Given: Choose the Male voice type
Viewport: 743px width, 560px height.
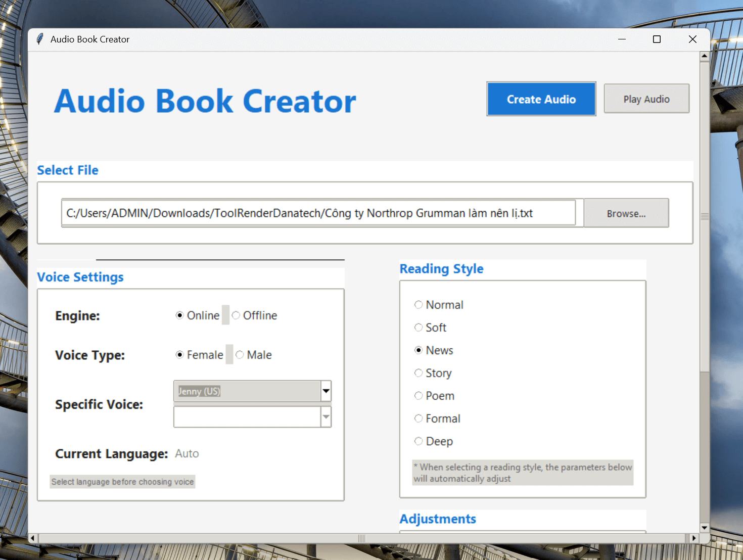Looking at the screenshot, I should coord(254,355).
